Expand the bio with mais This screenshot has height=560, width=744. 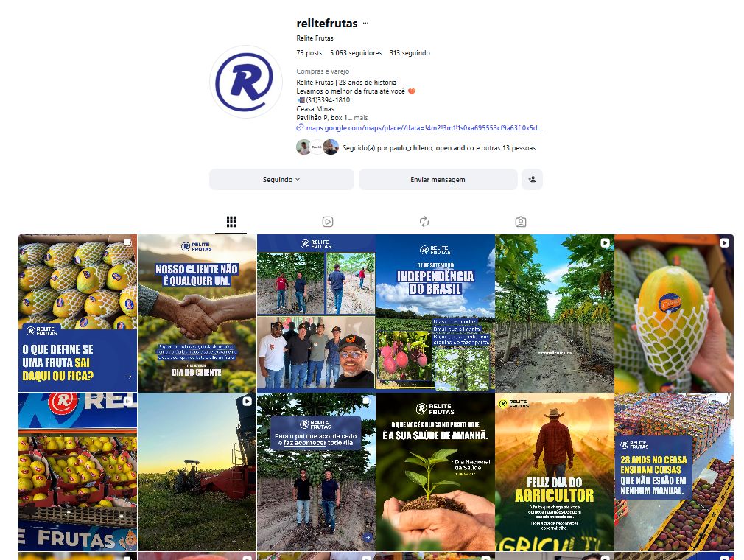361,118
